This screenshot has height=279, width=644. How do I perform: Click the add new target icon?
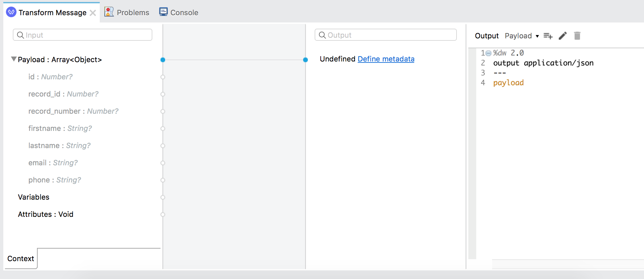click(x=548, y=36)
